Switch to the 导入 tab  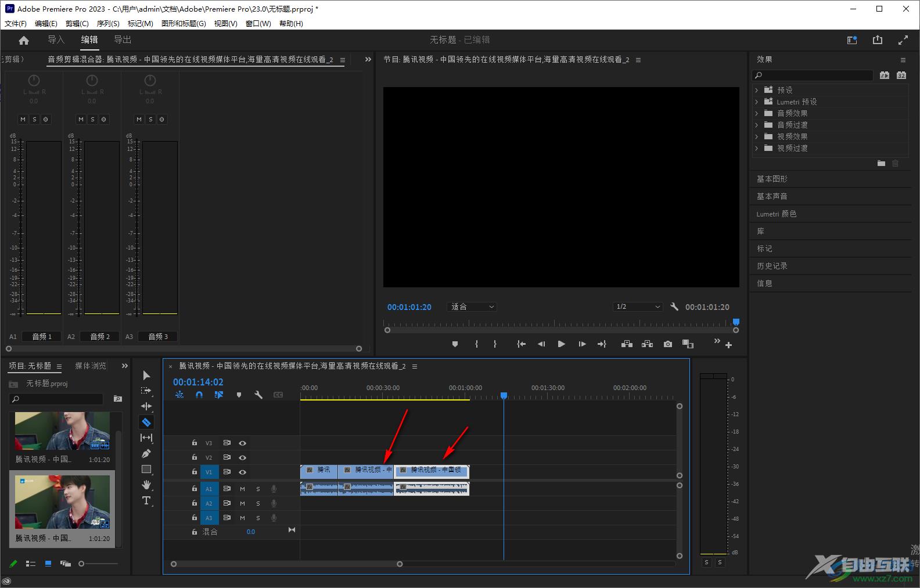[56, 39]
